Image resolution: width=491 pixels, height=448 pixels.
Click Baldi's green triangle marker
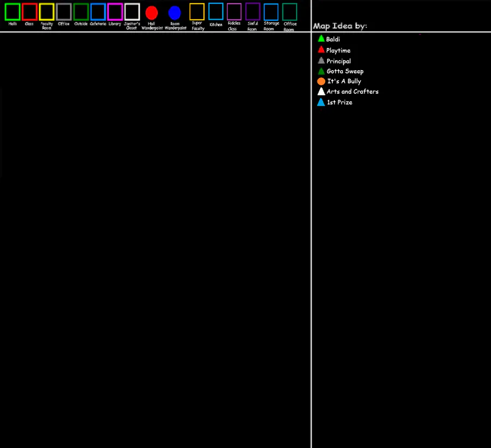coord(321,39)
